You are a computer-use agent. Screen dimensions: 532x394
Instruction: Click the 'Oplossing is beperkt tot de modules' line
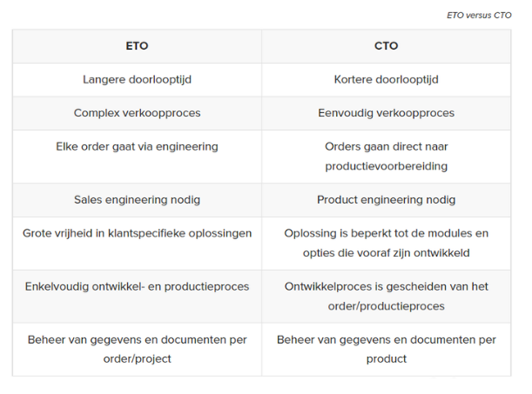pyautogui.click(x=386, y=233)
